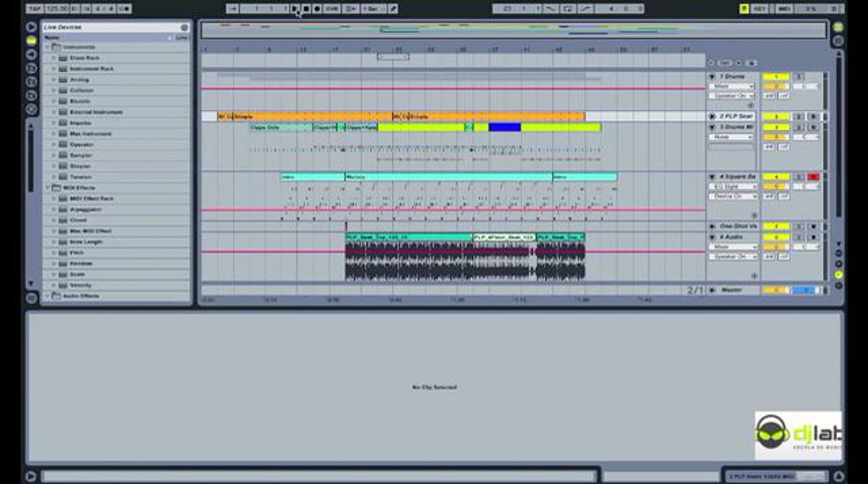Toggle the Drums track activator
Screen dimensions: 868x484
(776, 77)
